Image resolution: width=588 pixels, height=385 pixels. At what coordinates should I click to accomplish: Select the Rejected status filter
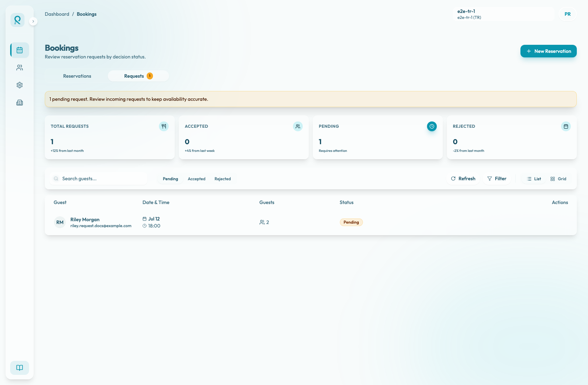coord(223,179)
